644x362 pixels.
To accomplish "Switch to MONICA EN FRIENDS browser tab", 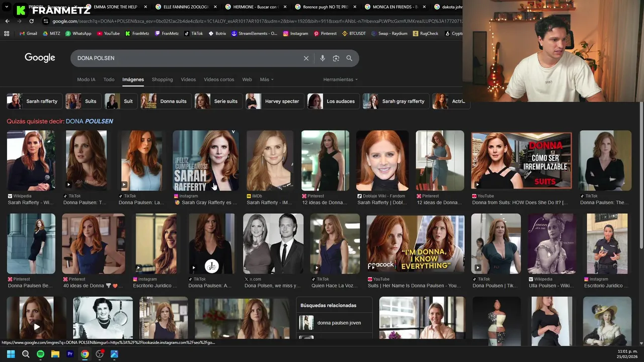I will click(394, 7).
